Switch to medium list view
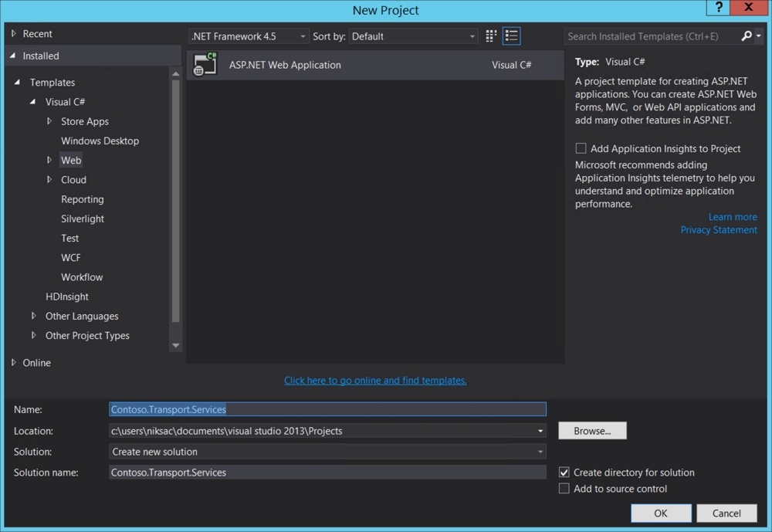The width and height of the screenshot is (772, 532). [x=512, y=36]
